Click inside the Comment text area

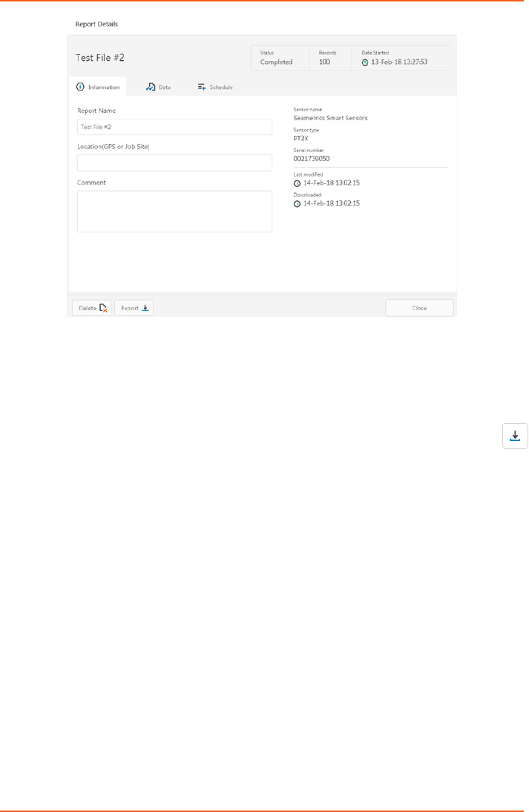pyautogui.click(x=174, y=212)
